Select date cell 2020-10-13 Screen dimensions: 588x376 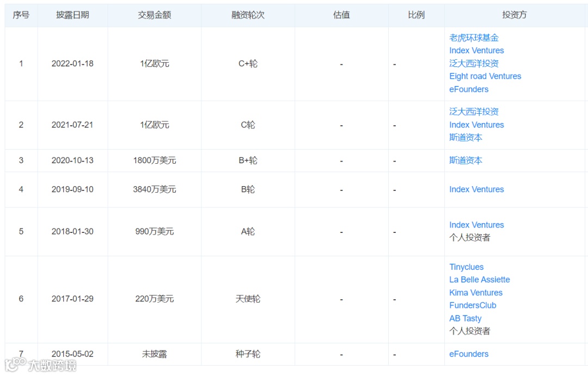pos(72,161)
